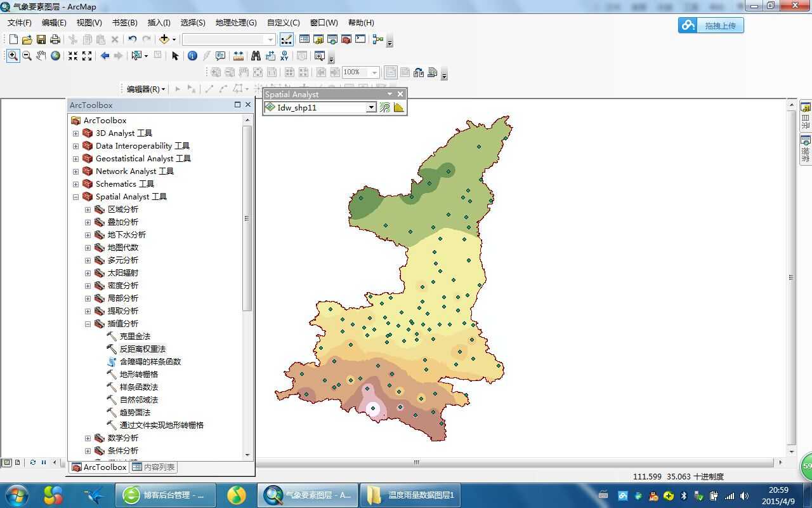The image size is (812, 508).
Task: Click the 拖拽上传 button
Action: point(711,25)
